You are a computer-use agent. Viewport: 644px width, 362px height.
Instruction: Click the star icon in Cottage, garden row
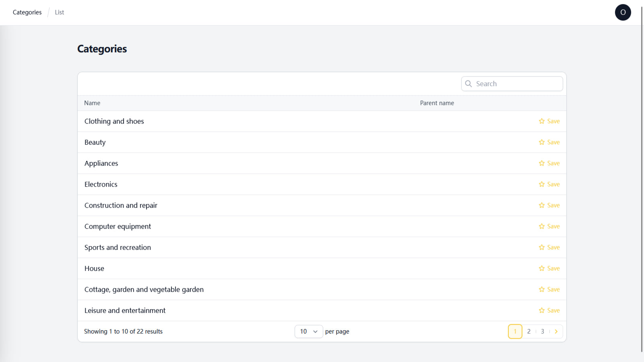point(542,289)
